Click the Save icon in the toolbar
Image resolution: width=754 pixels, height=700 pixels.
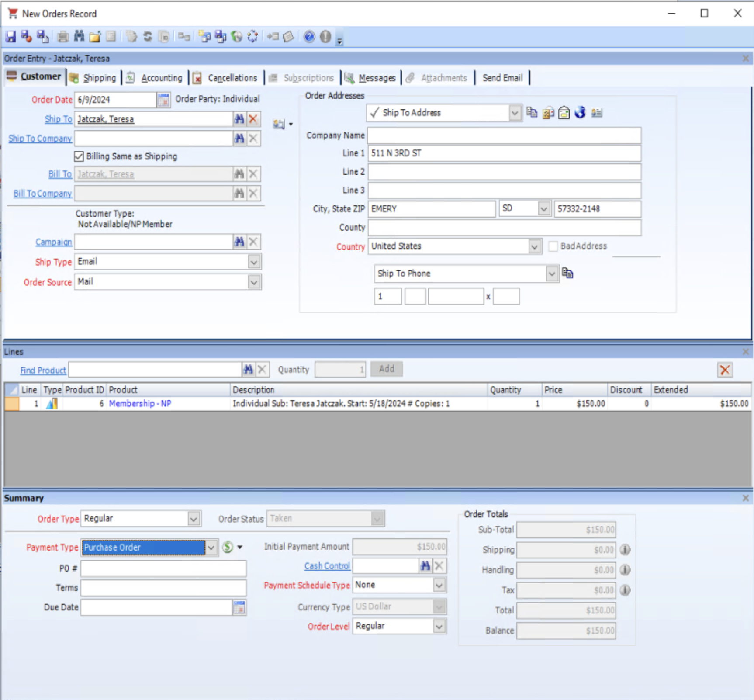pos(10,37)
